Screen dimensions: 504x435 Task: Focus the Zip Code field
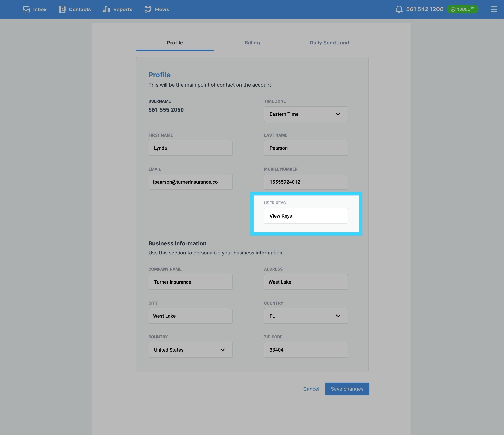point(306,350)
